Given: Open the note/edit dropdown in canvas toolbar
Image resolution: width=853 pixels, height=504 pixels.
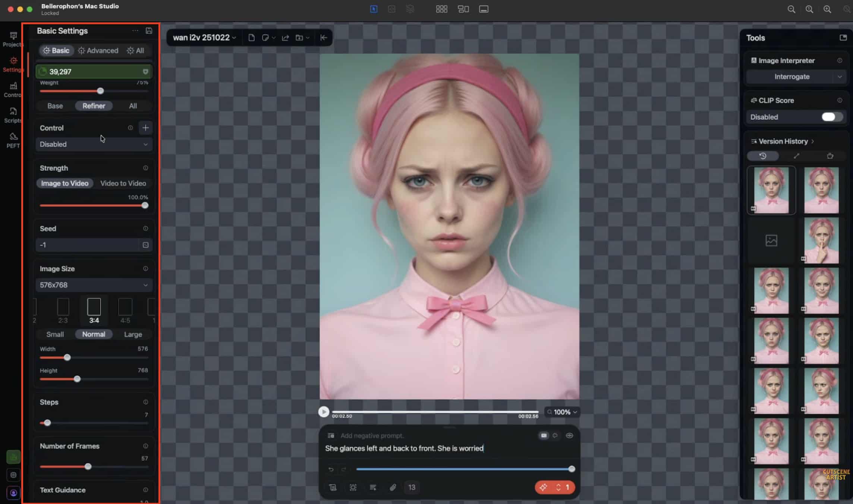Looking at the screenshot, I should 268,38.
